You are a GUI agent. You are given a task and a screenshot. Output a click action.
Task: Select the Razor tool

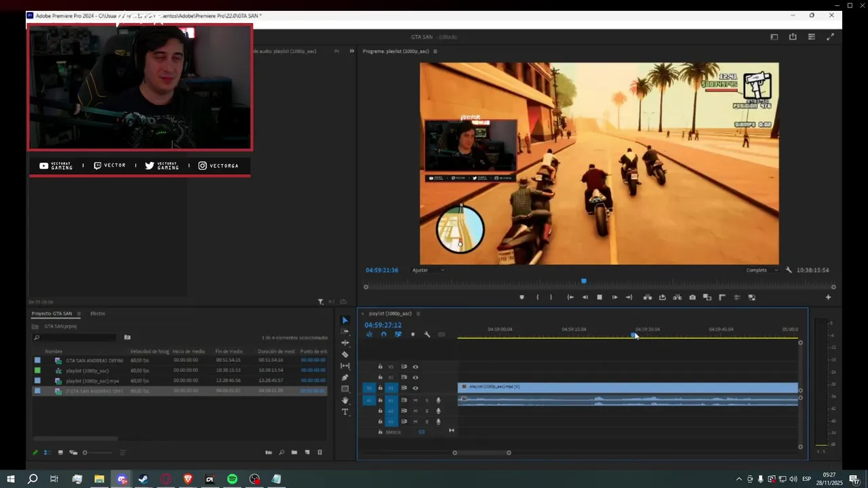tap(345, 354)
